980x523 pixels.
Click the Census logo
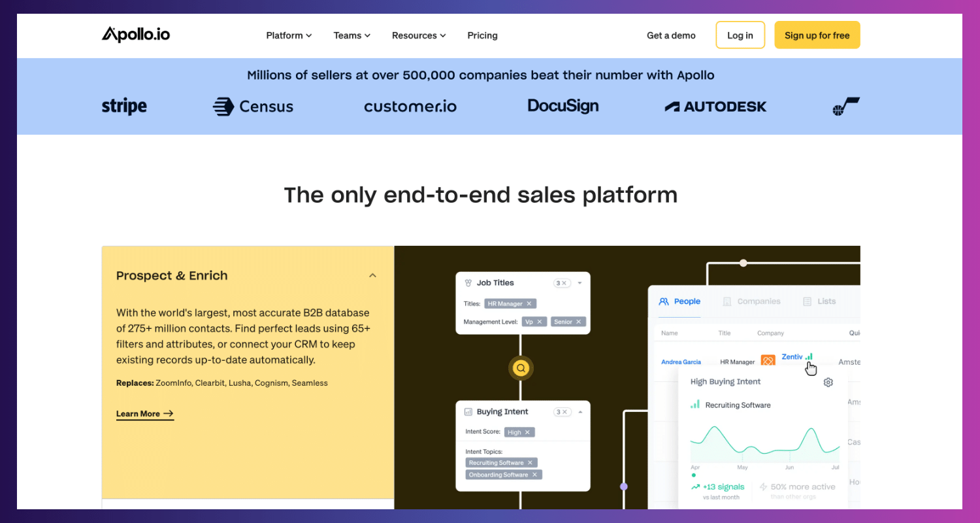pyautogui.click(x=253, y=107)
